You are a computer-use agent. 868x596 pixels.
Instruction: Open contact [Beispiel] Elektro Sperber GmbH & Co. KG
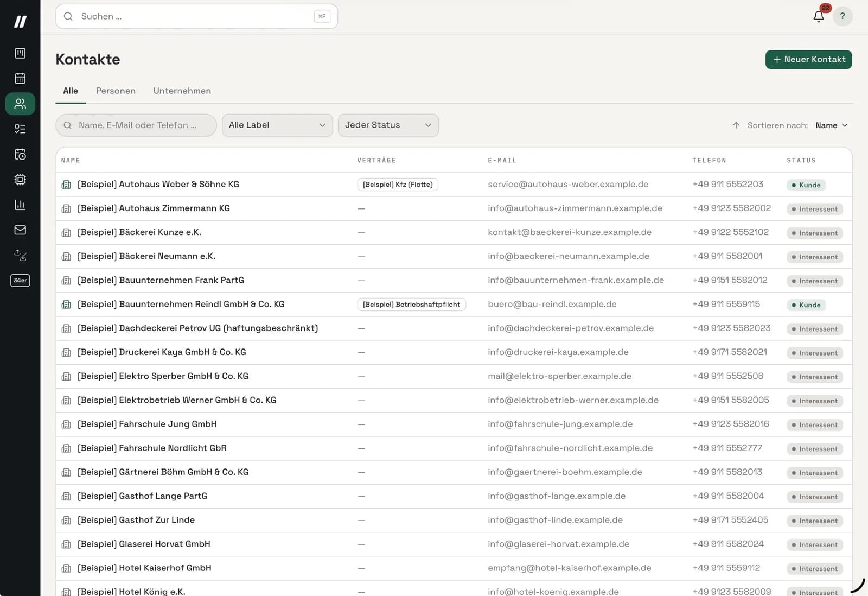point(163,376)
